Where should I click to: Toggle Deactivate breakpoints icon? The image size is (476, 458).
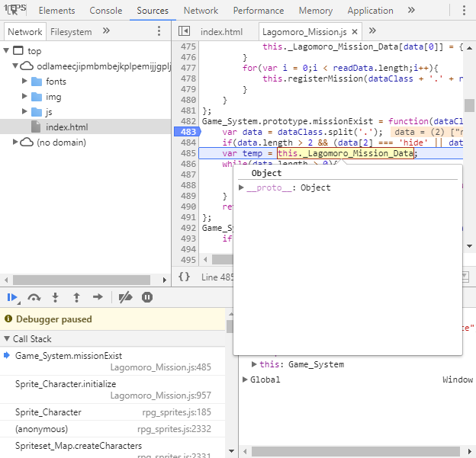point(125,297)
